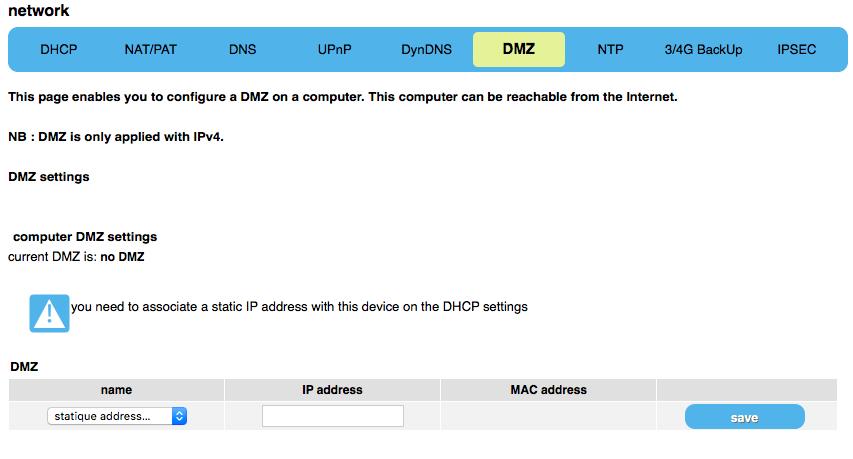Open the DynDNS settings tab
Viewport: 853px width, 459px height.
pyautogui.click(x=426, y=49)
